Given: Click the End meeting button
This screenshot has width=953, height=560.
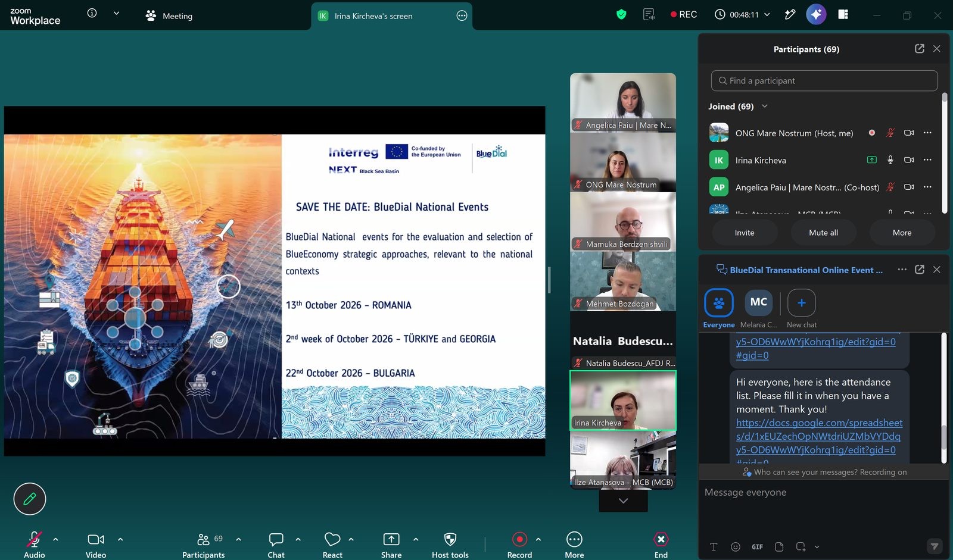Looking at the screenshot, I should tap(661, 545).
